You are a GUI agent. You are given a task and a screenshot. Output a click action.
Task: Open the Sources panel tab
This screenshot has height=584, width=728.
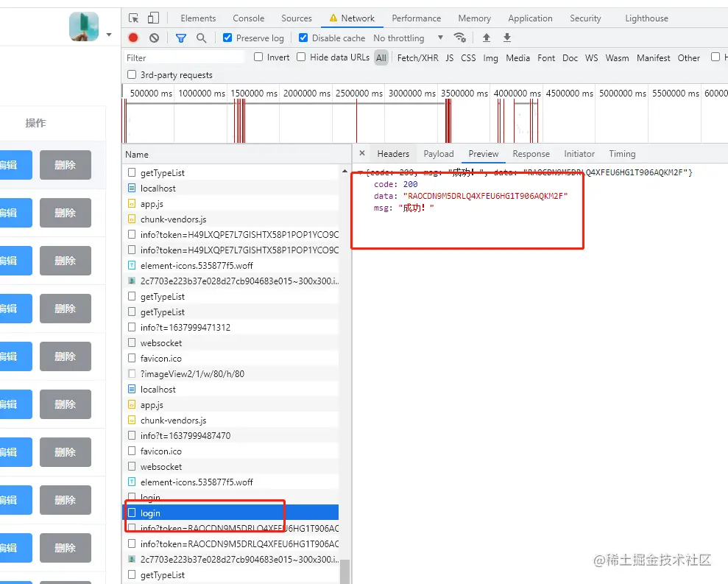(296, 18)
